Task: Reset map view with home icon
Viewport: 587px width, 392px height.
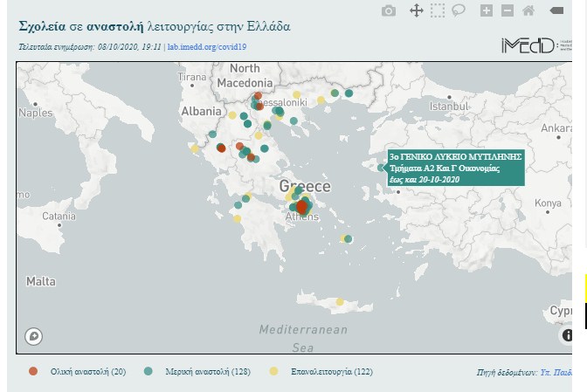Action: [528, 10]
